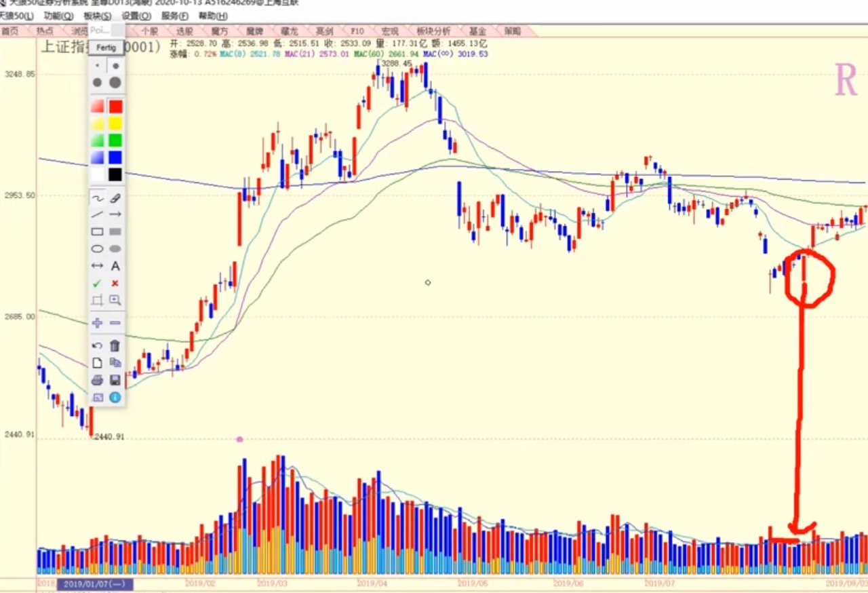This screenshot has width=868, height=593.
Task: Open the 功能(Q) menu
Action: click(x=59, y=16)
